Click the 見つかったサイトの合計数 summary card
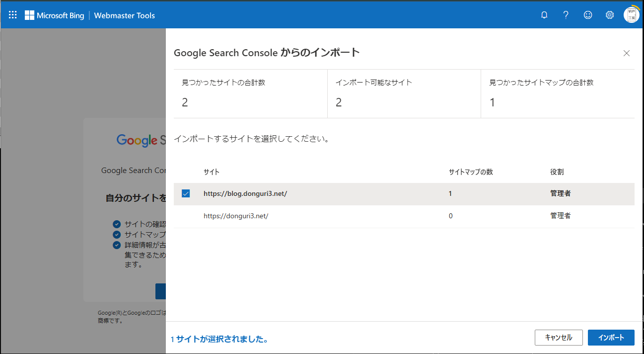 click(x=250, y=93)
